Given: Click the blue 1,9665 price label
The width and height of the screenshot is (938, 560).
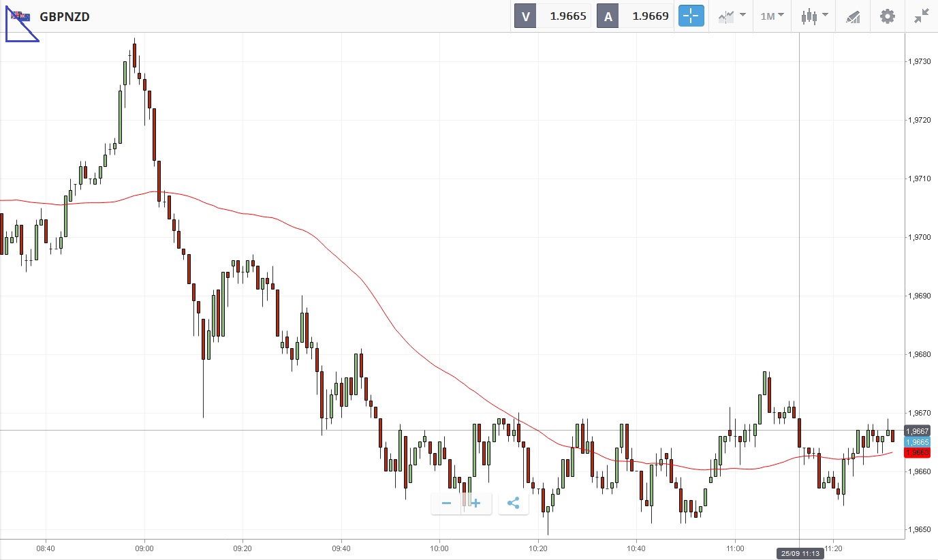Looking at the screenshot, I should [917, 442].
